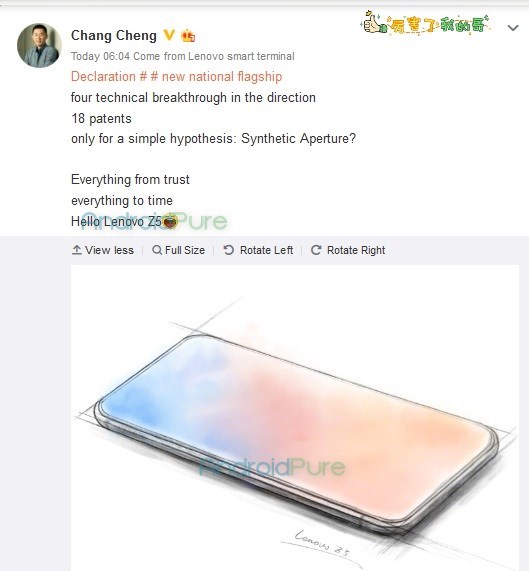Rotate the image right
The width and height of the screenshot is (529, 571).
click(348, 250)
